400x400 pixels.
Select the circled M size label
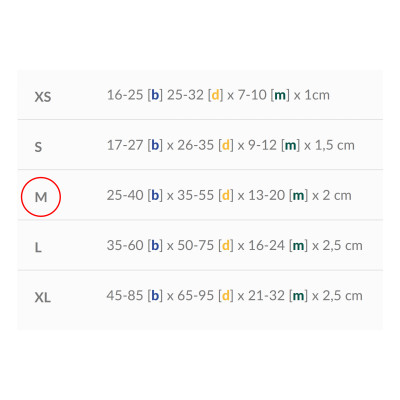coord(41,197)
